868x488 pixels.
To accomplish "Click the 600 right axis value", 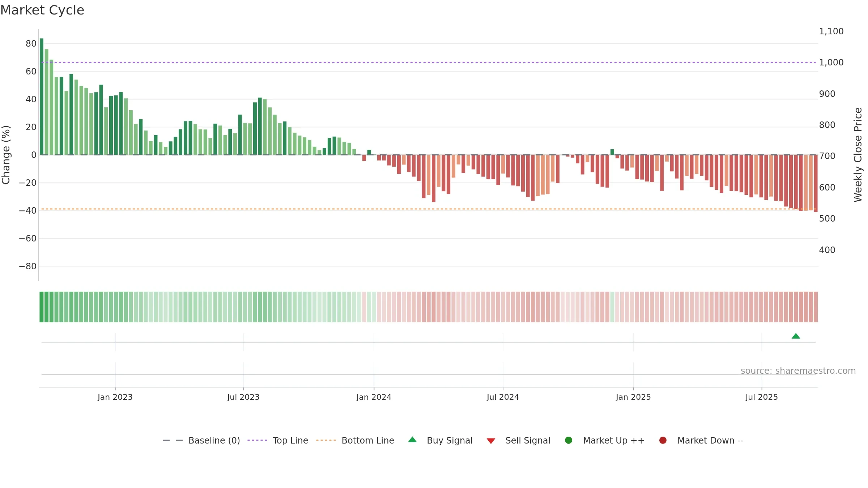I will click(x=827, y=188).
